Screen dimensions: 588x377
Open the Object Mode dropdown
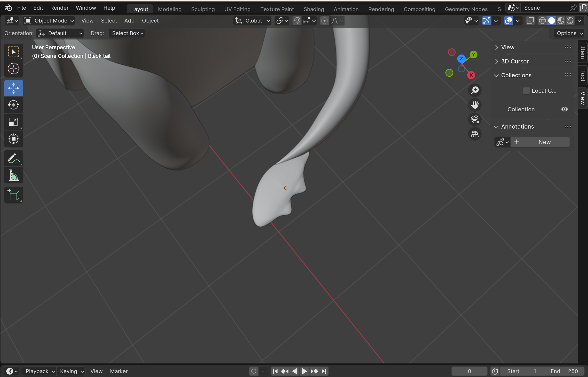(49, 21)
